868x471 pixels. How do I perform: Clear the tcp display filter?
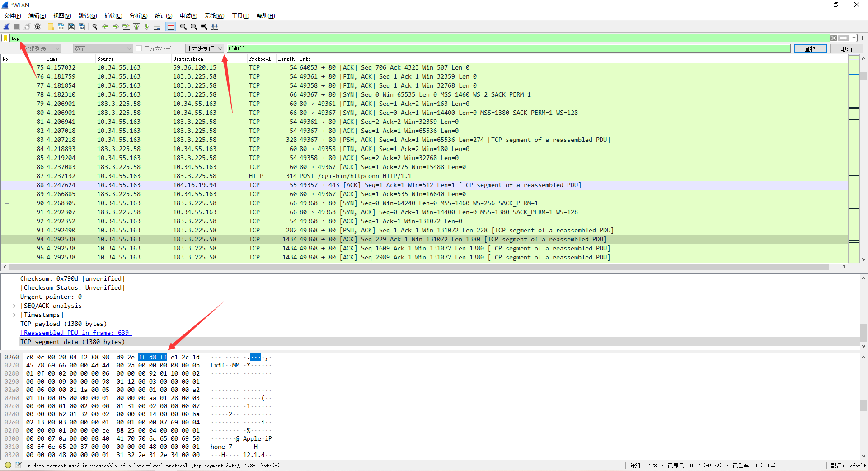(x=834, y=38)
